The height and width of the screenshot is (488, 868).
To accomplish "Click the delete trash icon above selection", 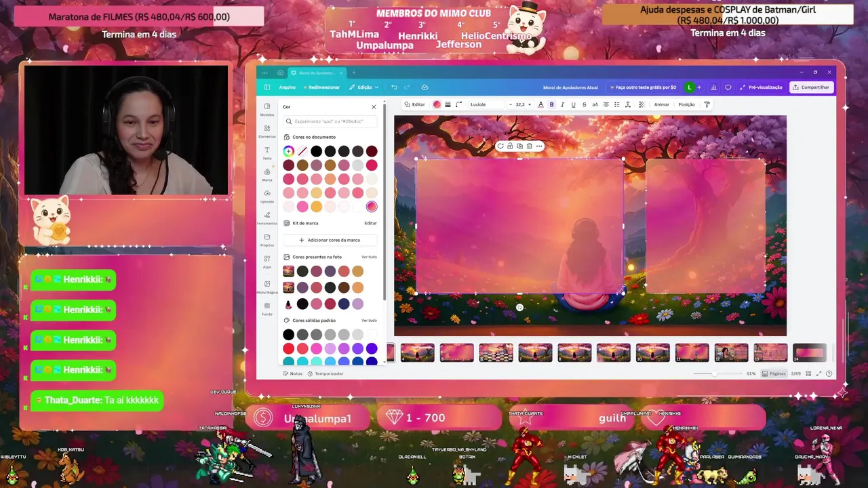I will [x=529, y=146].
